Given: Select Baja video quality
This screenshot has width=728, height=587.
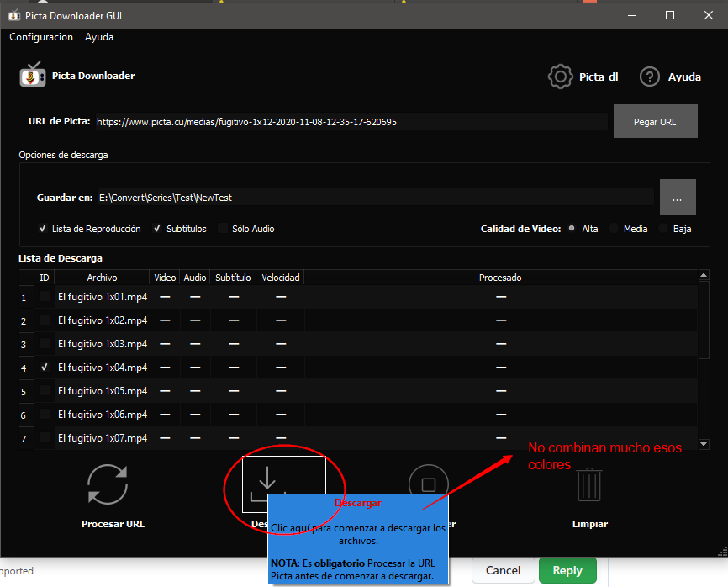Looking at the screenshot, I should (x=664, y=228).
